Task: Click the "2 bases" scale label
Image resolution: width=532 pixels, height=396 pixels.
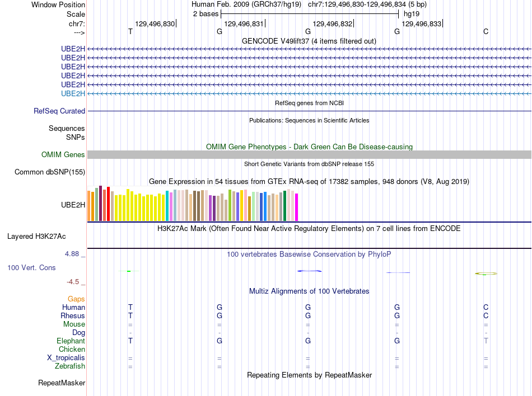Action: [206, 14]
